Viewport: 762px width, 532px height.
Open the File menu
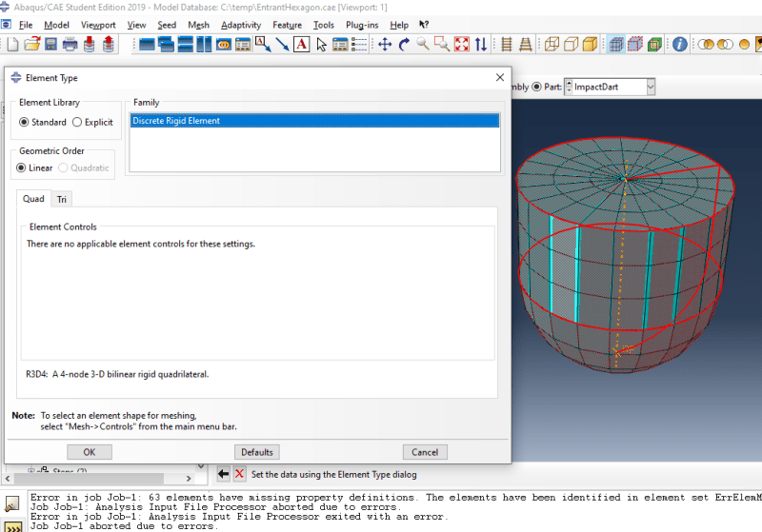click(26, 25)
